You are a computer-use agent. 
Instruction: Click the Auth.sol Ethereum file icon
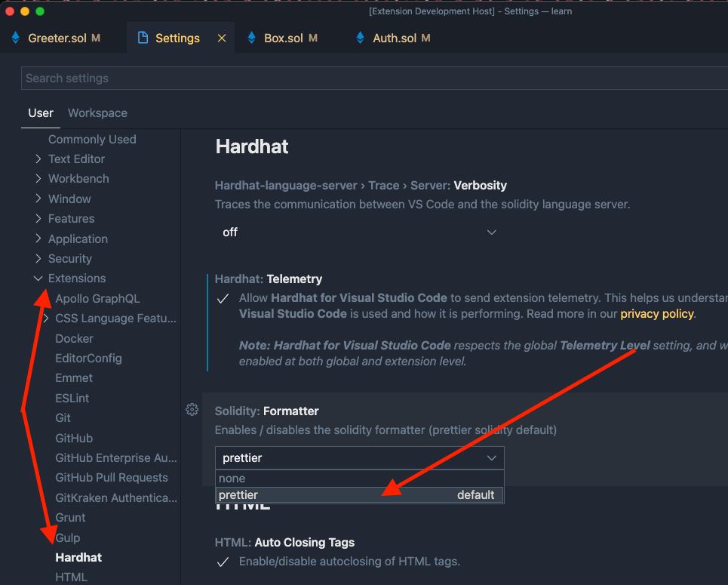click(x=361, y=38)
